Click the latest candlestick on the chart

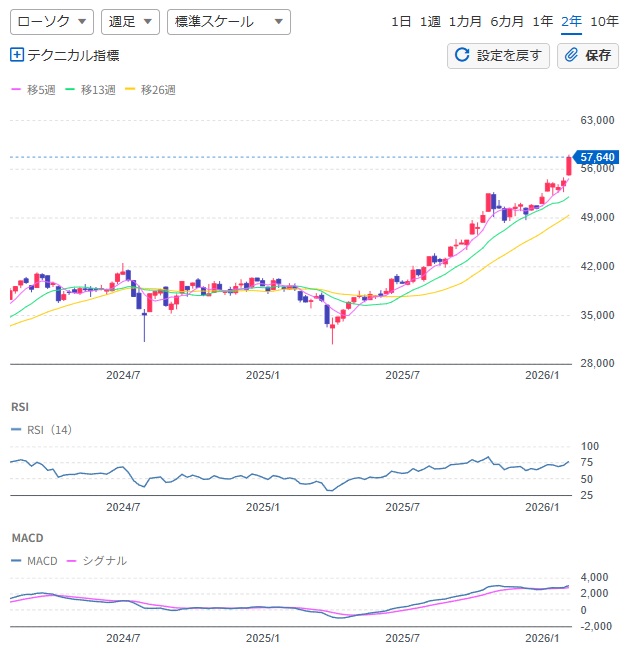pyautogui.click(x=569, y=165)
